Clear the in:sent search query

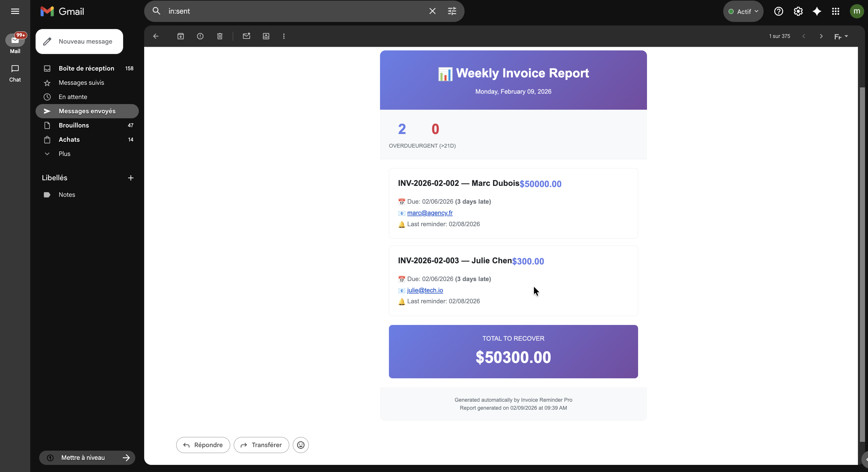tap(432, 11)
